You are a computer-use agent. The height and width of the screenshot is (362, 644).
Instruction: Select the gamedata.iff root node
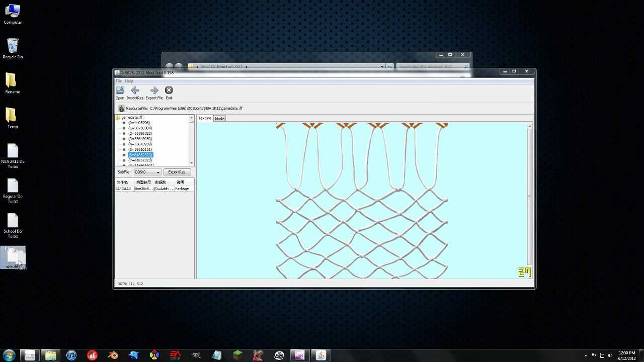[132, 117]
